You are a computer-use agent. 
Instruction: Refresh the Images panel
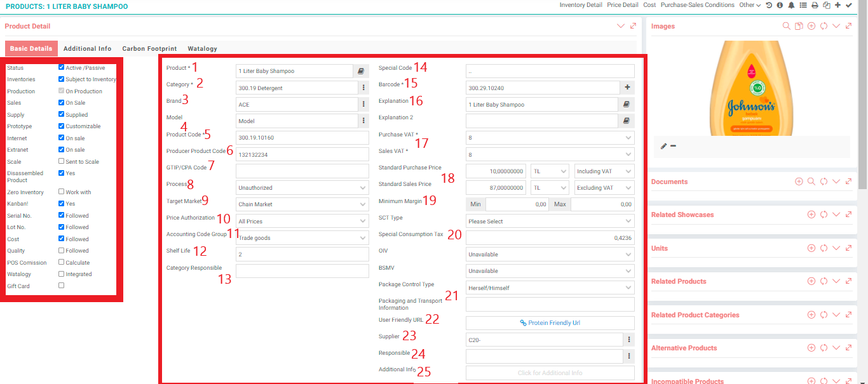(x=824, y=26)
